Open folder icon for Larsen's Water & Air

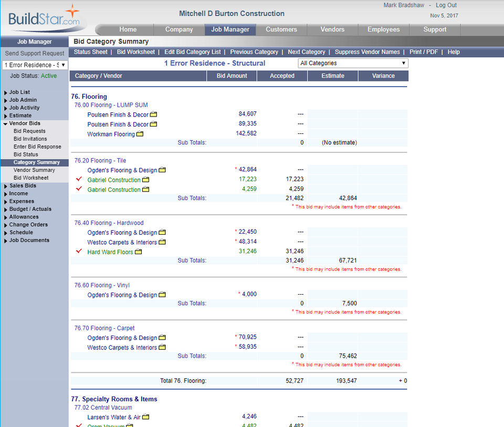coord(145,416)
